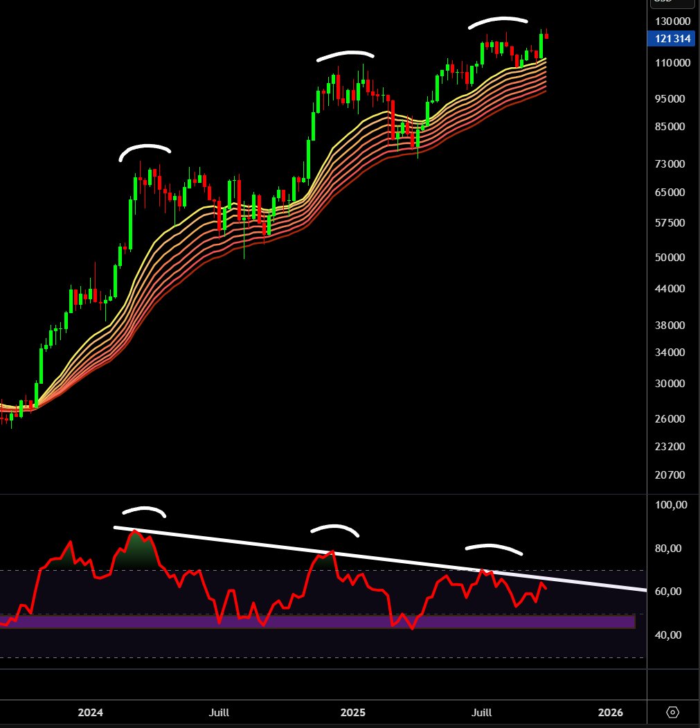This screenshot has height=728, width=700.
Task: Click the current price label 121 314
Action: coord(671,39)
